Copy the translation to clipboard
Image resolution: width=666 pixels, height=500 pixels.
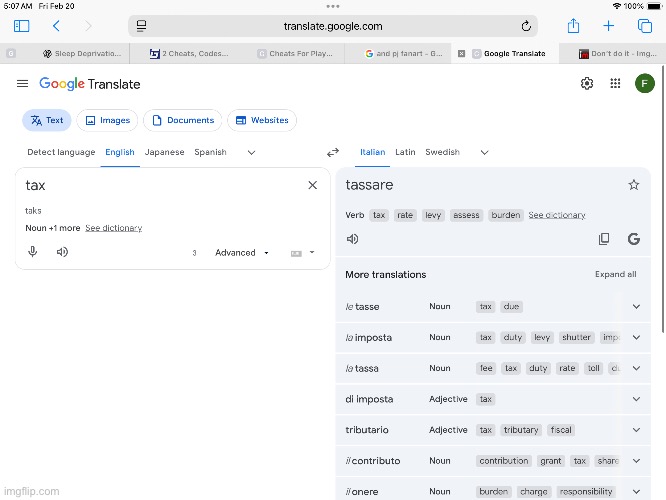click(604, 239)
